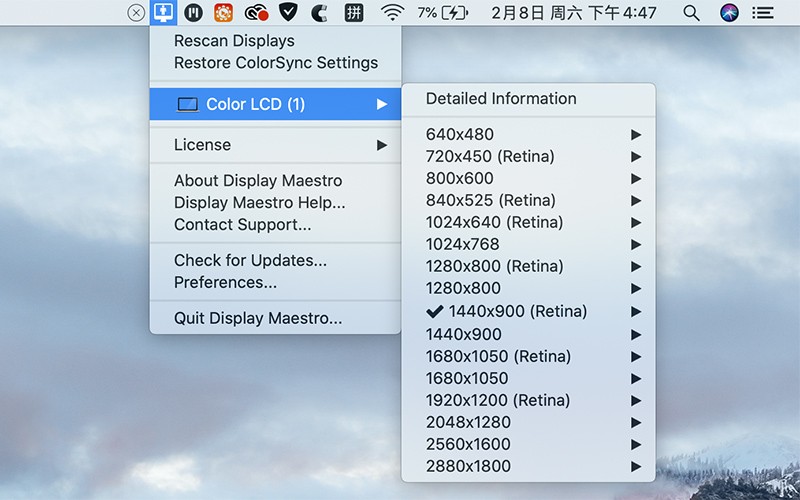Click the Display Maestro menu bar icon
This screenshot has height=500, width=800.
pyautogui.click(x=163, y=12)
